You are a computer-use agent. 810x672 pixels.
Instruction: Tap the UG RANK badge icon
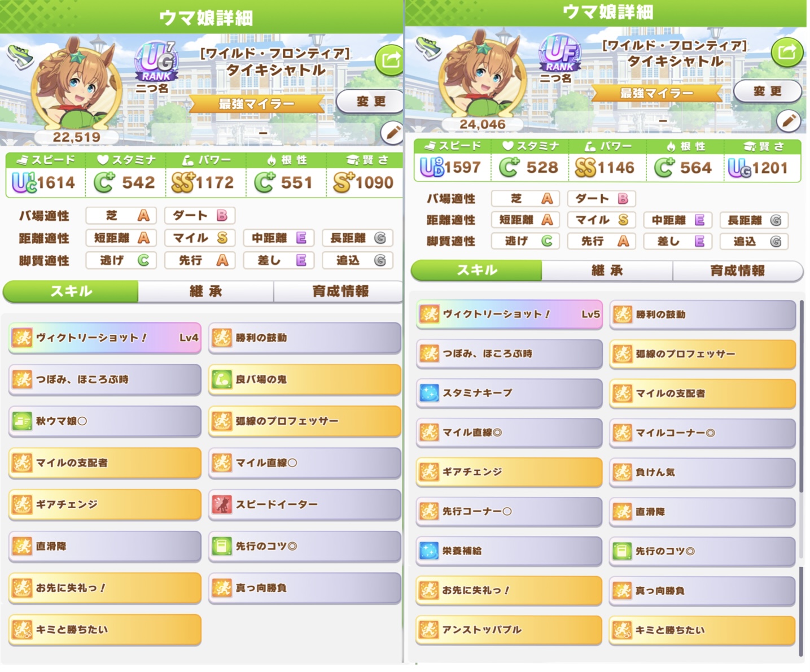pos(156,62)
